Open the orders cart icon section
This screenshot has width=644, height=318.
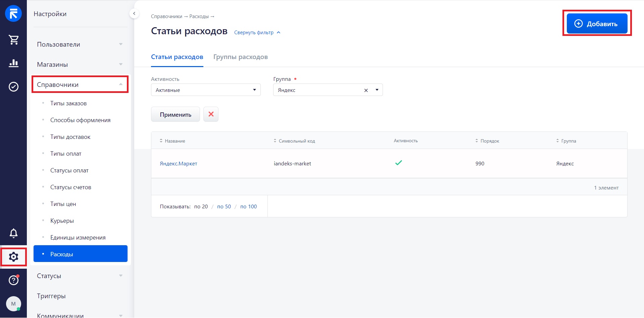pyautogui.click(x=13, y=40)
